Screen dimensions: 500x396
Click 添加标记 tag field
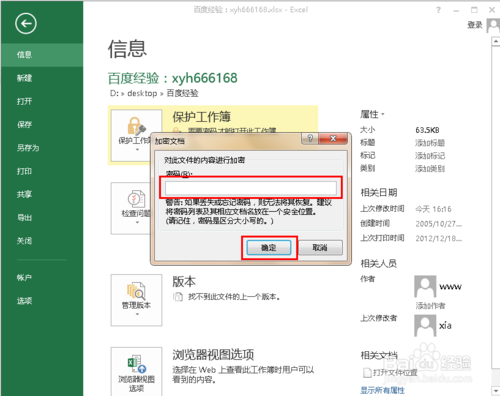click(x=430, y=156)
